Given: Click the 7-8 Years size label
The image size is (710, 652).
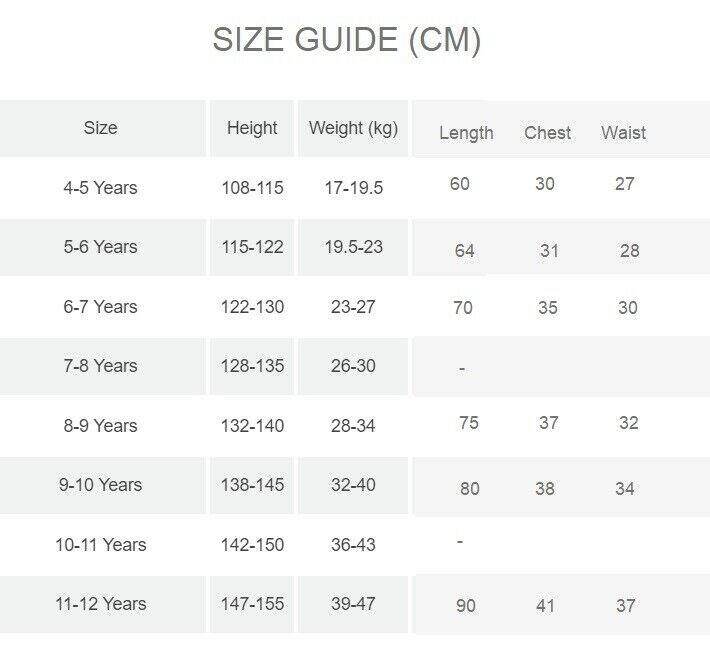Looking at the screenshot, I should pos(100,366).
